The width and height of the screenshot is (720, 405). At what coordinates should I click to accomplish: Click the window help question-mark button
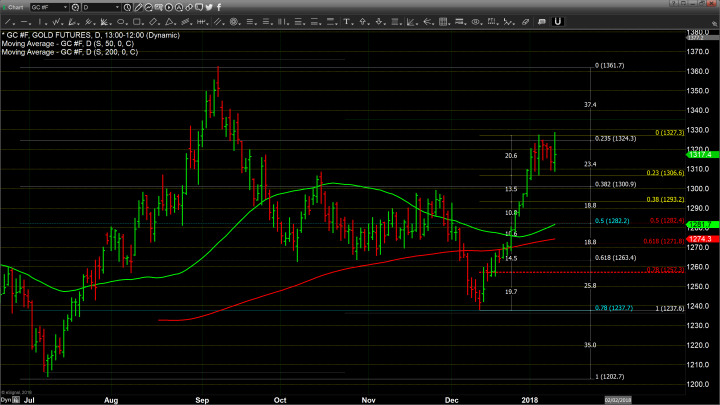point(674,3)
